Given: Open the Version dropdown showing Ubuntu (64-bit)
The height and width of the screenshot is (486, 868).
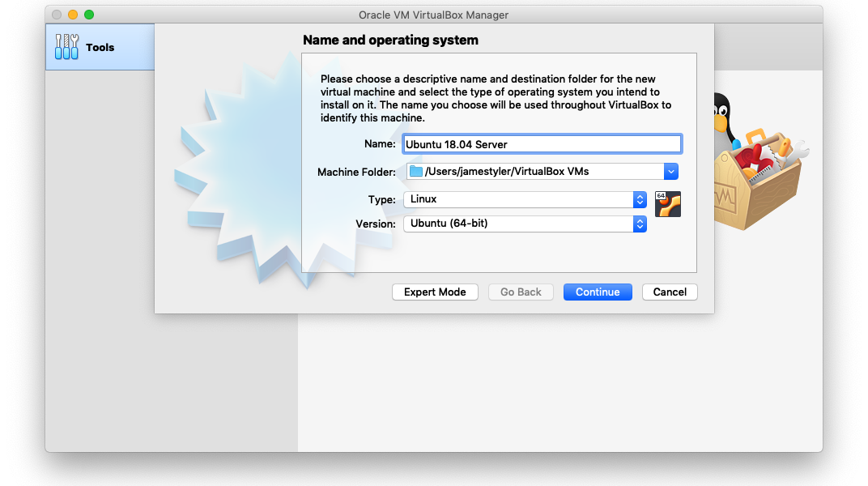Looking at the screenshot, I should point(525,224).
